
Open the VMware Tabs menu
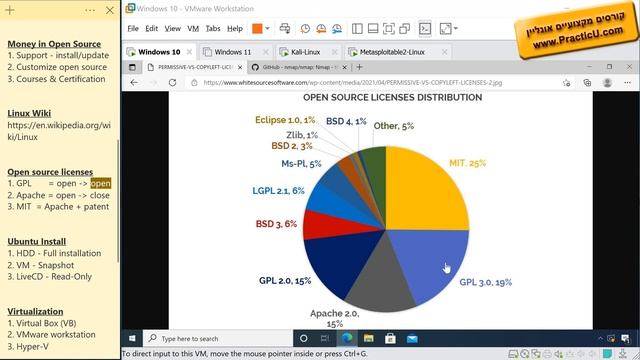[213, 29]
